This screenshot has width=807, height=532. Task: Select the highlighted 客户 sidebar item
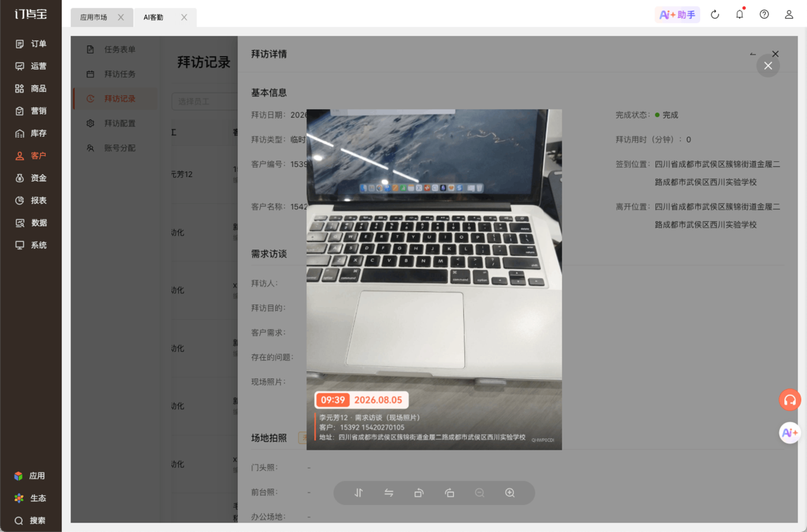click(x=31, y=156)
